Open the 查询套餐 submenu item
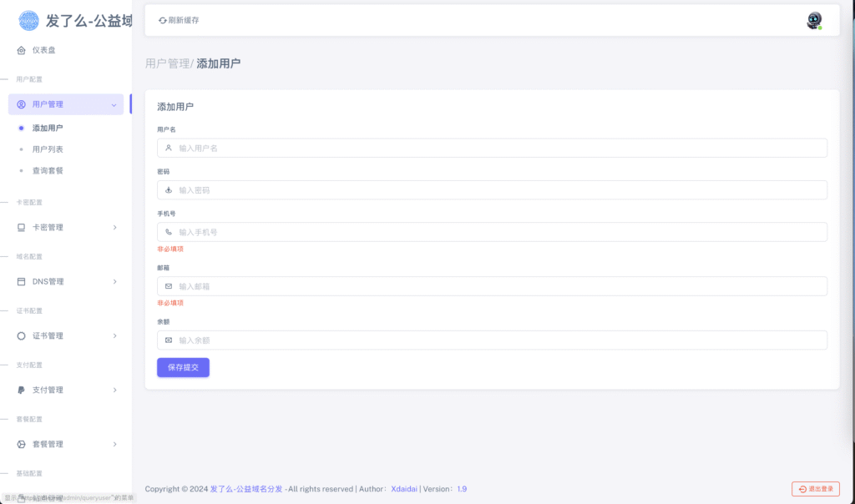 (48, 170)
